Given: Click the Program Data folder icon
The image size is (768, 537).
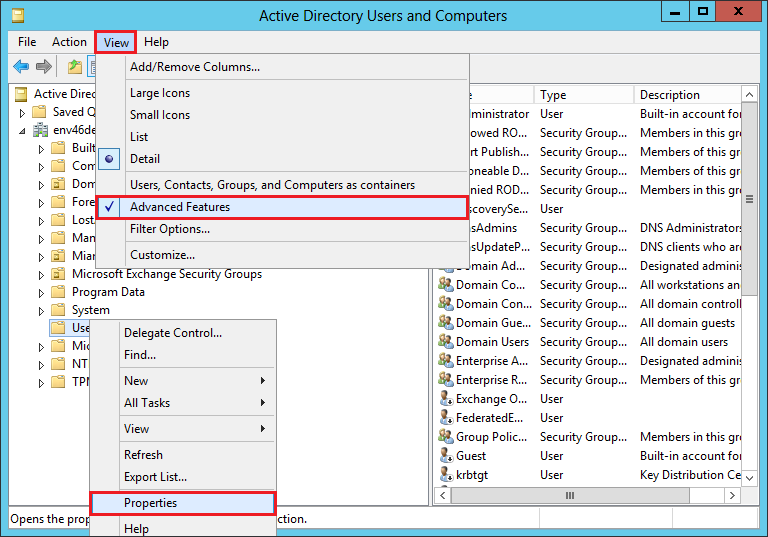Looking at the screenshot, I should (58, 292).
